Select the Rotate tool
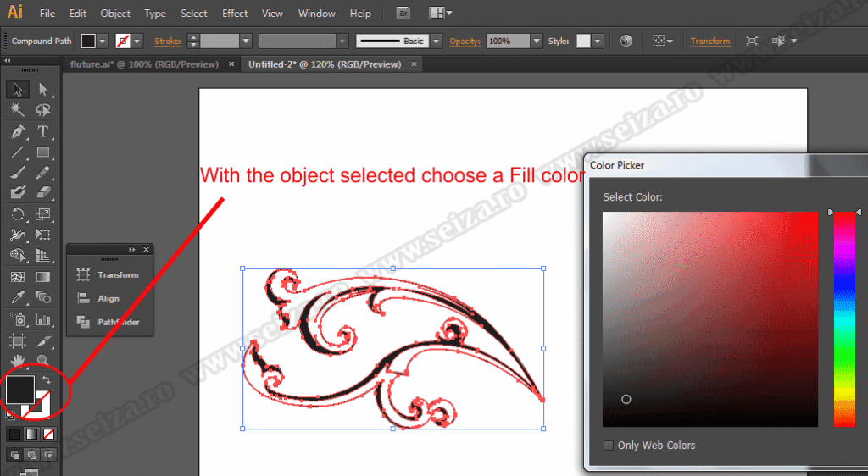The image size is (868, 476). pos(18,214)
